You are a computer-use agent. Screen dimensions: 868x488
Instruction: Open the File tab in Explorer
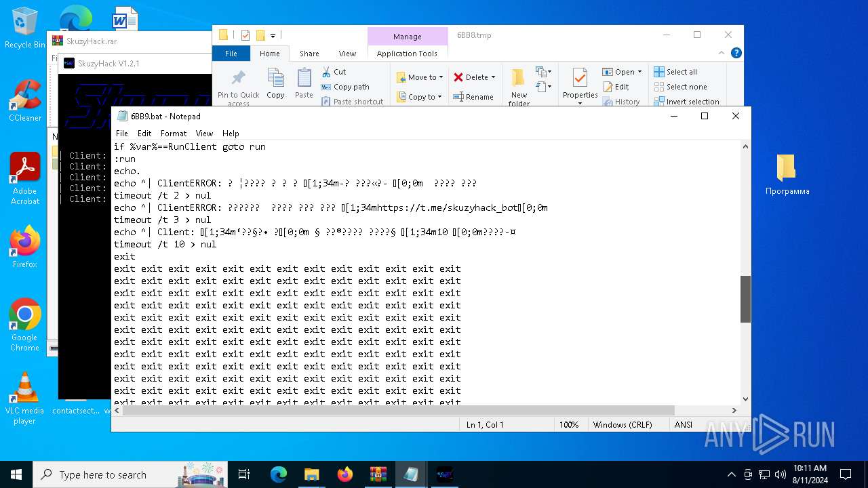click(x=231, y=54)
